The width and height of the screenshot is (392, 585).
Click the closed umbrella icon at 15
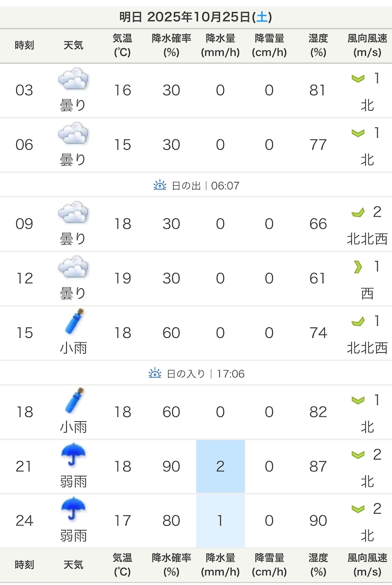tap(74, 321)
